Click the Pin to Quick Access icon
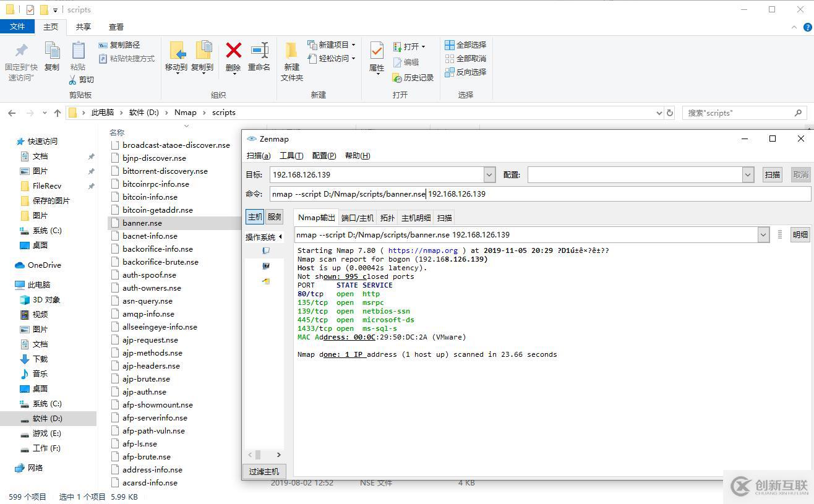Viewport: 814px width, 504px height. click(x=21, y=51)
